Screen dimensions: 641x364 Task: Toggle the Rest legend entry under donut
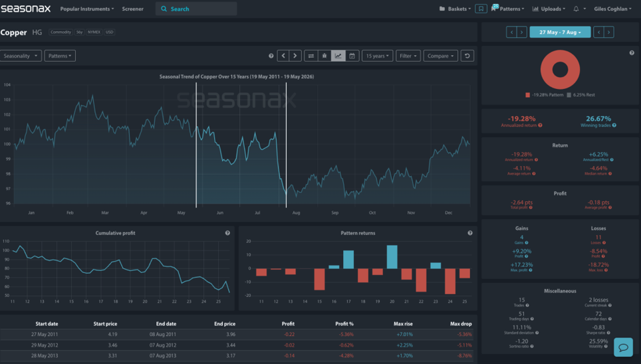(x=581, y=95)
